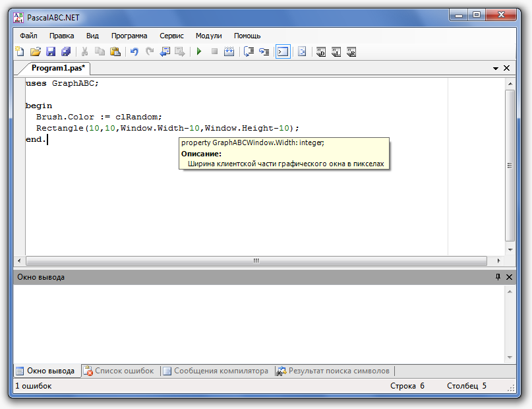Click the Compile toolbar icon
The image size is (532, 409).
point(229,51)
